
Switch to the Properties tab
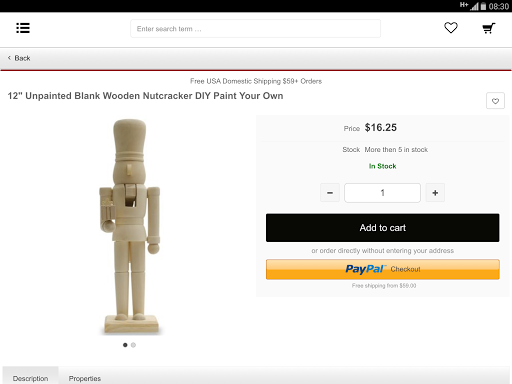(85, 378)
